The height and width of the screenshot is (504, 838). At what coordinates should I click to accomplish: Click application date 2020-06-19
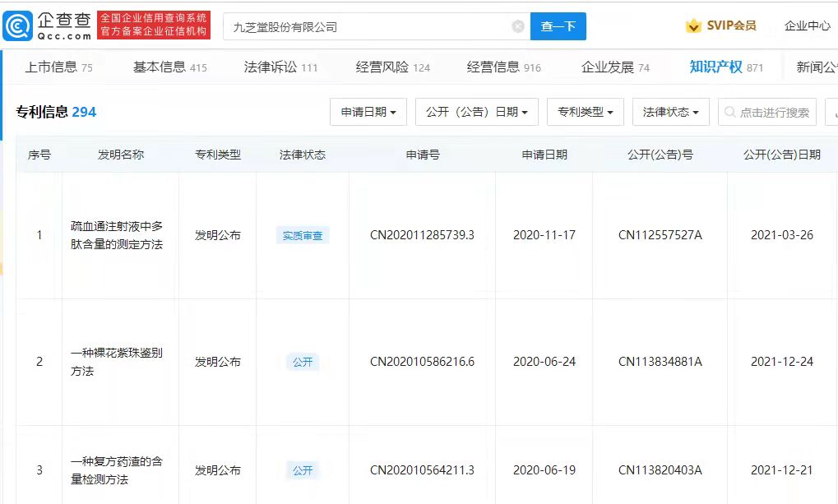pos(544,470)
